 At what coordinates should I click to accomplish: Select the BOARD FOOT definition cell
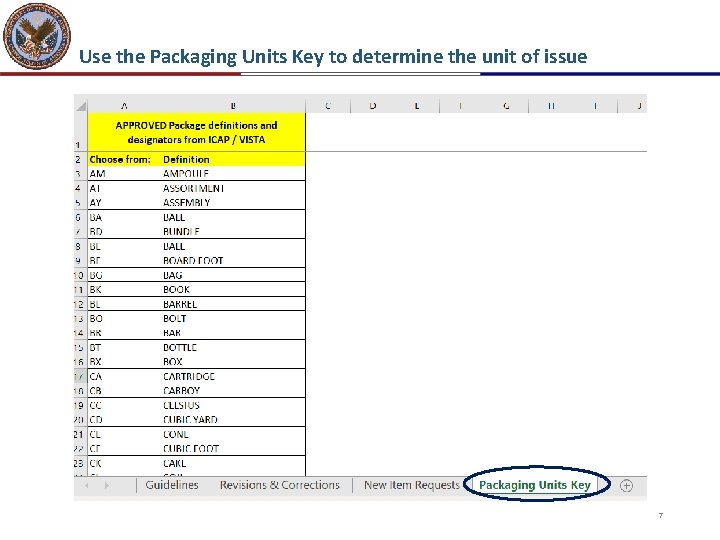pos(233,260)
